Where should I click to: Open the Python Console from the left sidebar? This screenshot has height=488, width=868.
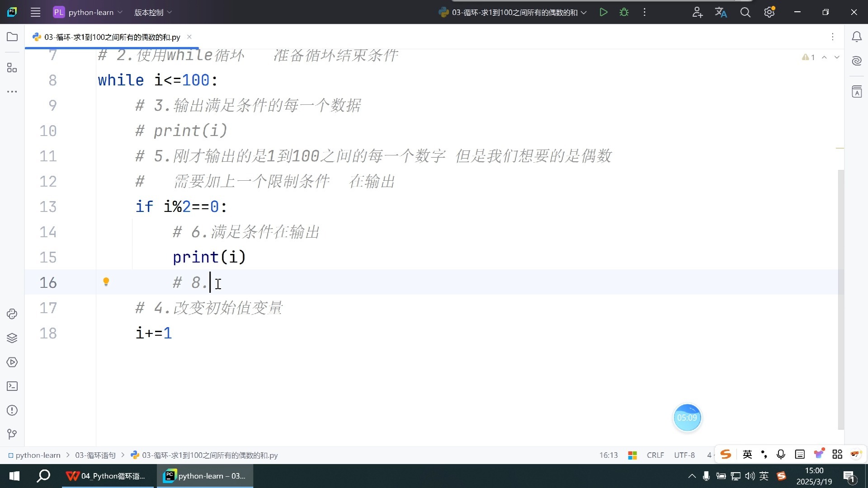[11, 314]
